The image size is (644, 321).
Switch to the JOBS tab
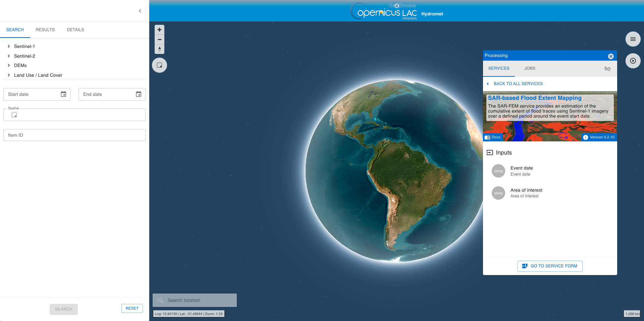click(x=530, y=68)
